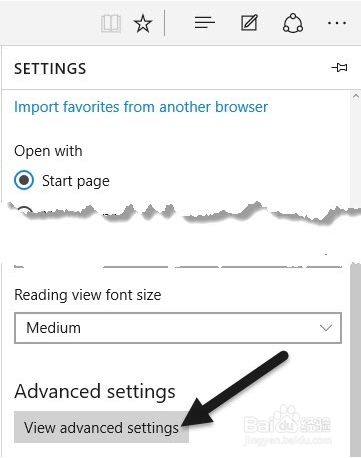Click the Advanced settings heading

95,391
